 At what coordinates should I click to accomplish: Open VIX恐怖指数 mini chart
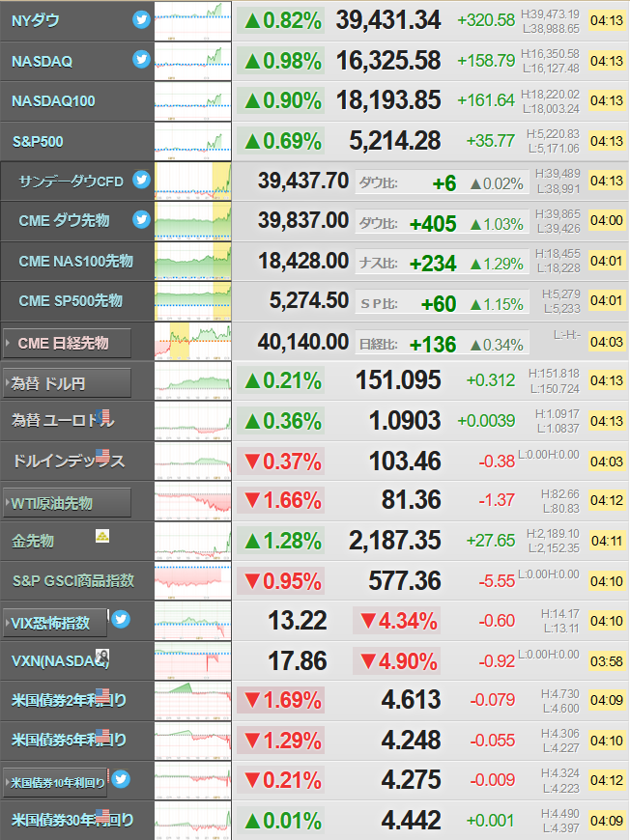click(x=193, y=621)
